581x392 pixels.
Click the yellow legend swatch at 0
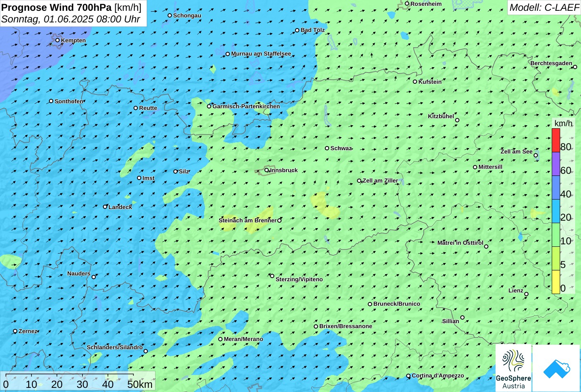(x=556, y=282)
